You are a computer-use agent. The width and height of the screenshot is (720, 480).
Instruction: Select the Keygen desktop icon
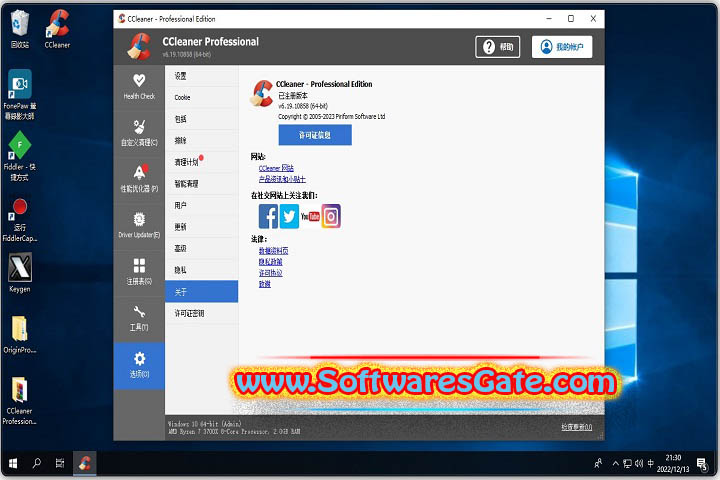pos(19,273)
